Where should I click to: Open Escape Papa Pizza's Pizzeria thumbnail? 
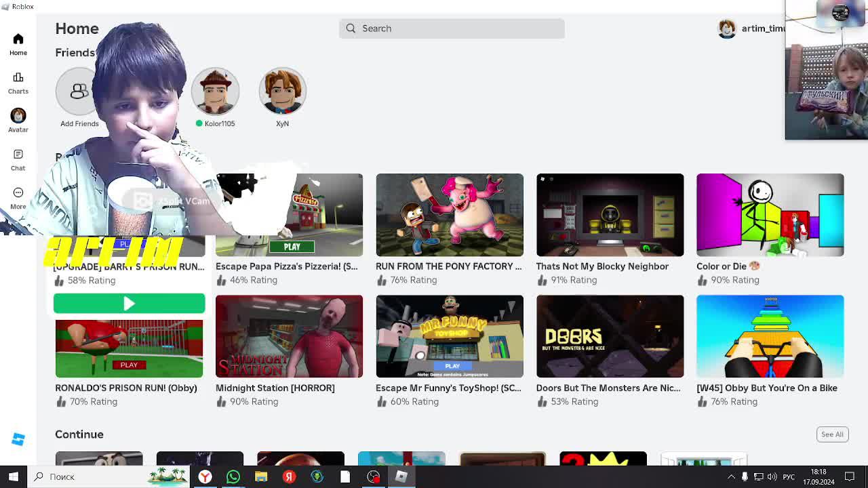(289, 215)
